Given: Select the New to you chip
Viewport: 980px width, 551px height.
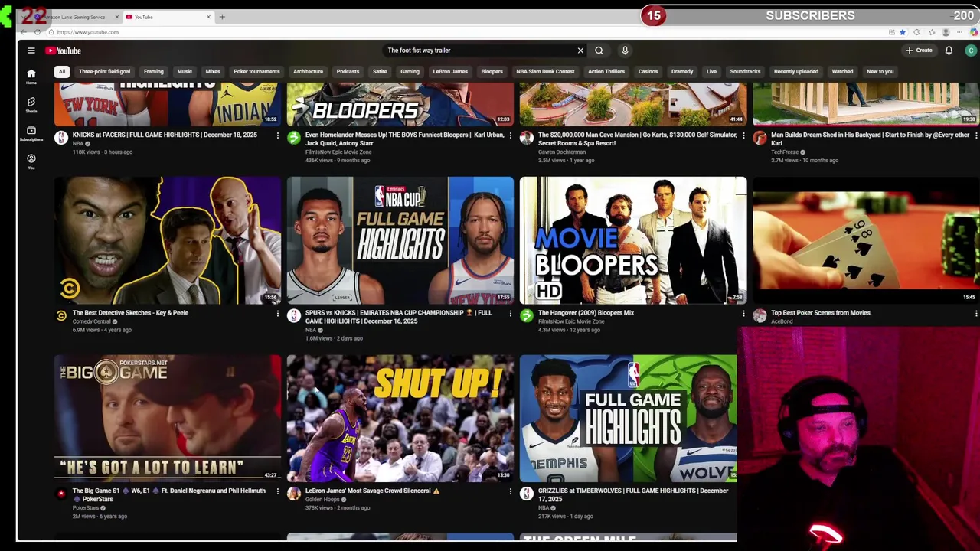Looking at the screenshot, I should (x=880, y=72).
